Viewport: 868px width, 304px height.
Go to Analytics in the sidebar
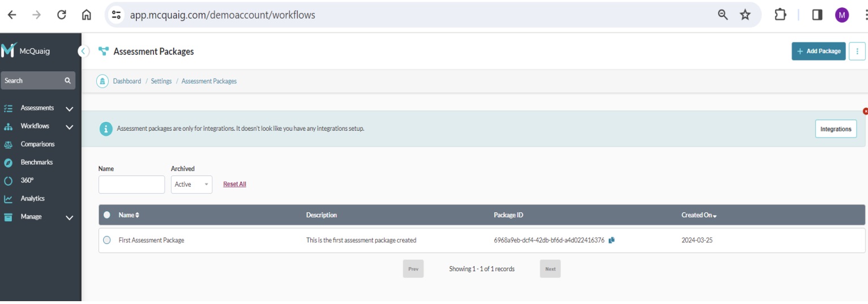[32, 199]
